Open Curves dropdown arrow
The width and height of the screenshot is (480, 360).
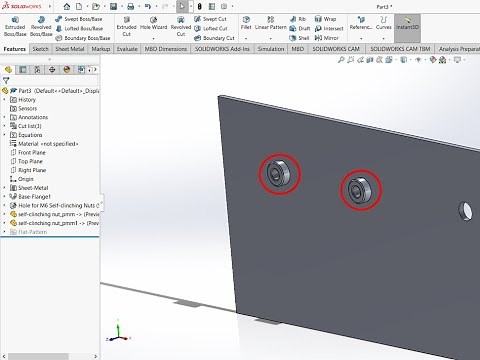(x=383, y=39)
